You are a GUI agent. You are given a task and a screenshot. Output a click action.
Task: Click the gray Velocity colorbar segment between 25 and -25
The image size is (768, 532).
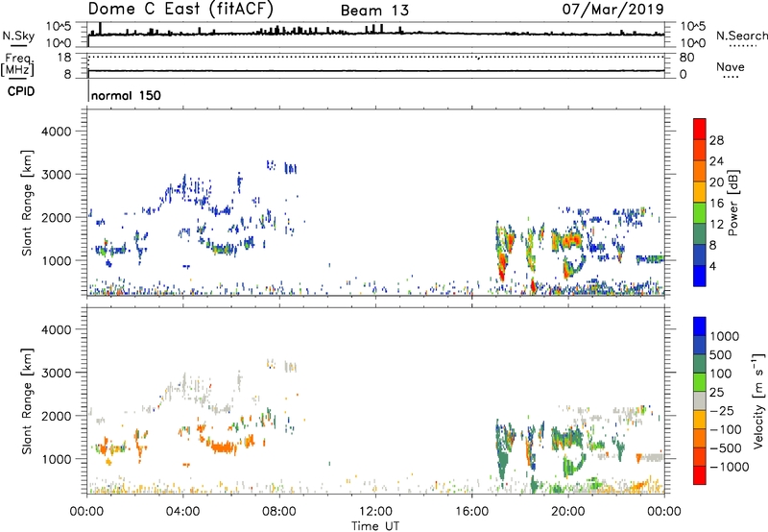(700, 400)
